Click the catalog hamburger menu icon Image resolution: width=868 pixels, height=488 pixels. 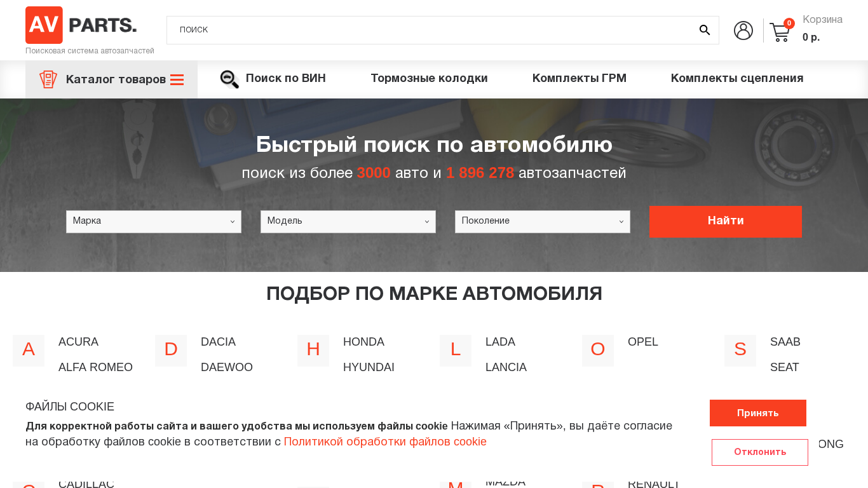click(x=177, y=80)
